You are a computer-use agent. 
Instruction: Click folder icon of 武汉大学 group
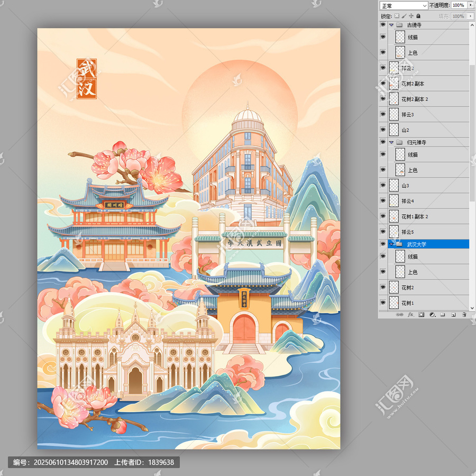click(399, 244)
